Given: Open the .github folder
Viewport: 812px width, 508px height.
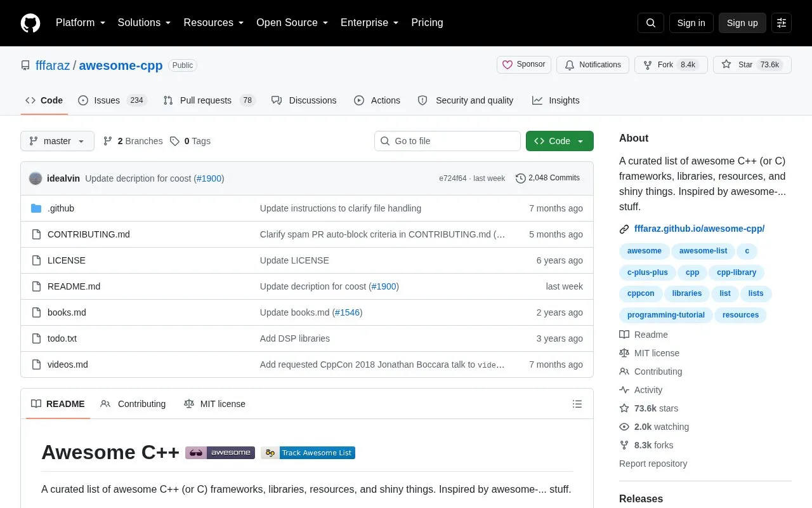Looking at the screenshot, I should click(x=61, y=208).
